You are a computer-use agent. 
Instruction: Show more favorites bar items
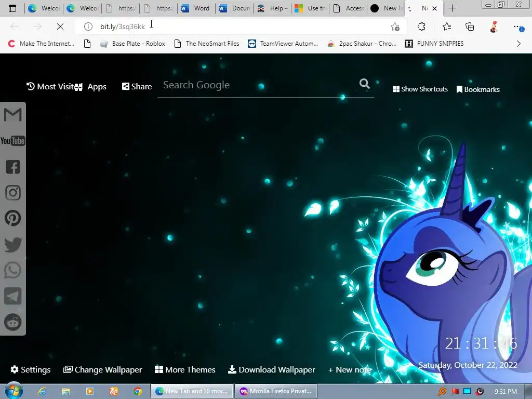point(518,44)
